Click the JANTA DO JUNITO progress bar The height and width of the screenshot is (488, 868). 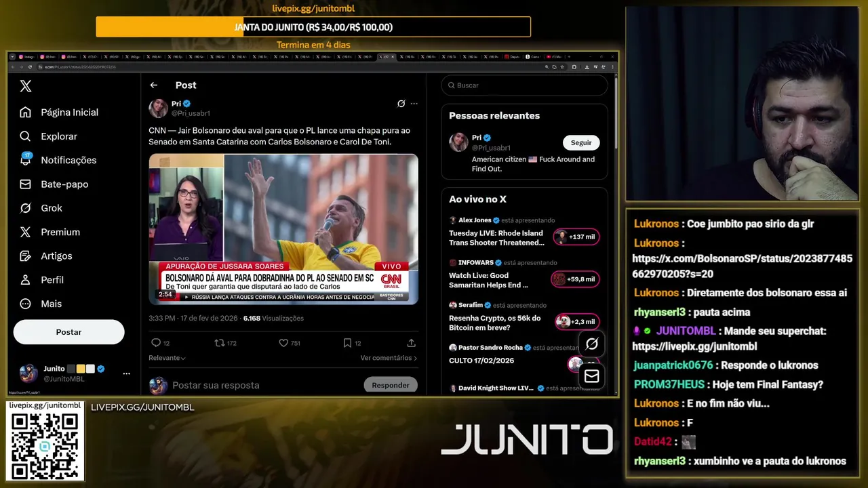pos(313,27)
